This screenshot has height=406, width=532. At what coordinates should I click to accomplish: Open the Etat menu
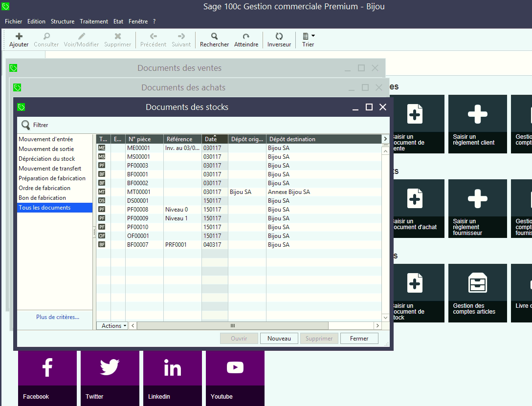(x=118, y=21)
